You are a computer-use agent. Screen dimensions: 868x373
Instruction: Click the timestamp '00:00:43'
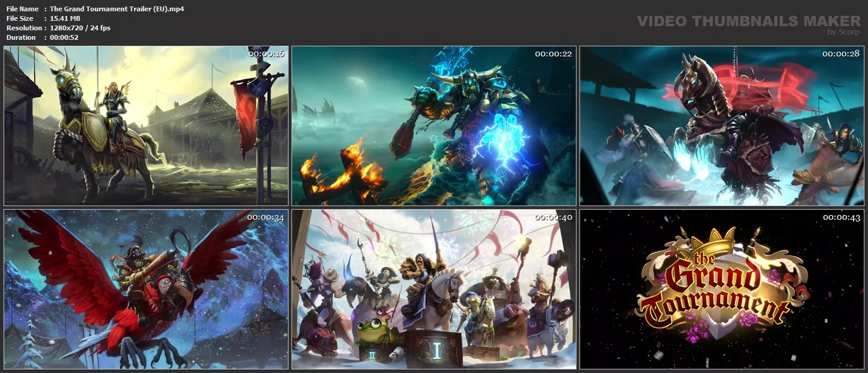[x=841, y=218]
